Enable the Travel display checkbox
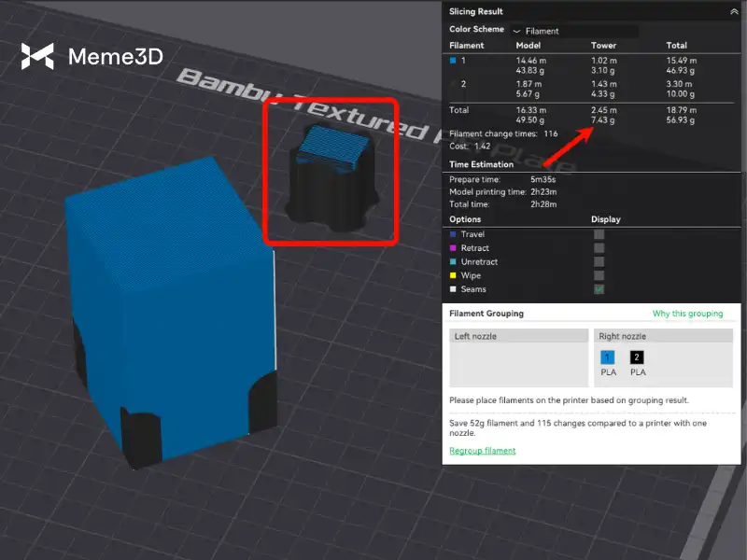 [x=599, y=234]
